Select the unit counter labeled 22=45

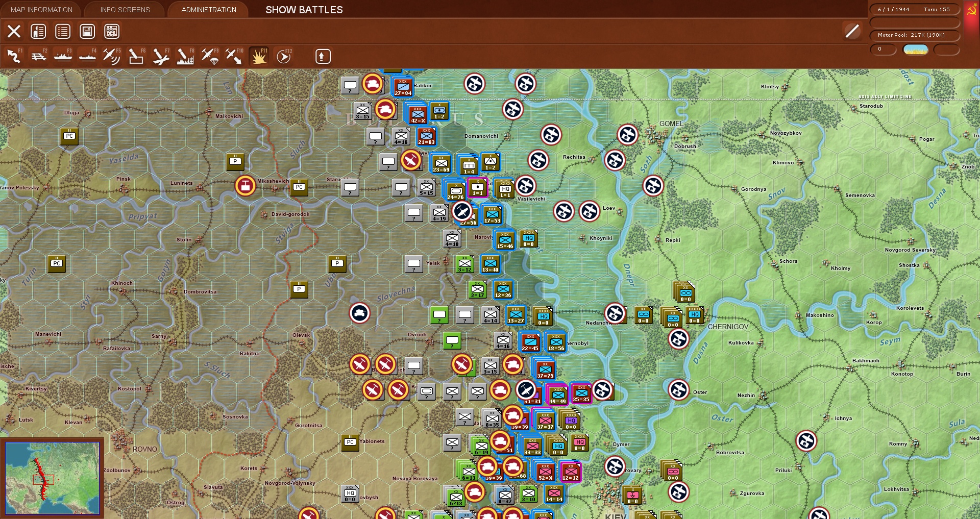coord(530,342)
